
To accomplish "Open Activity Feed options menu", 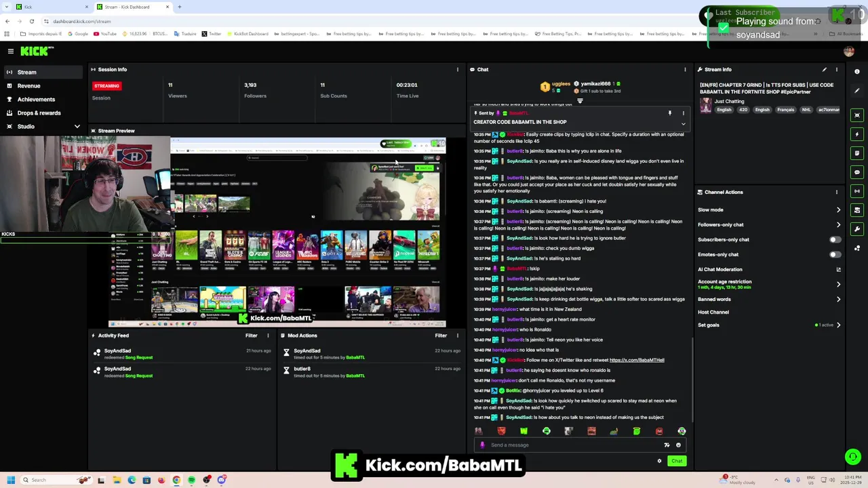I will point(268,335).
